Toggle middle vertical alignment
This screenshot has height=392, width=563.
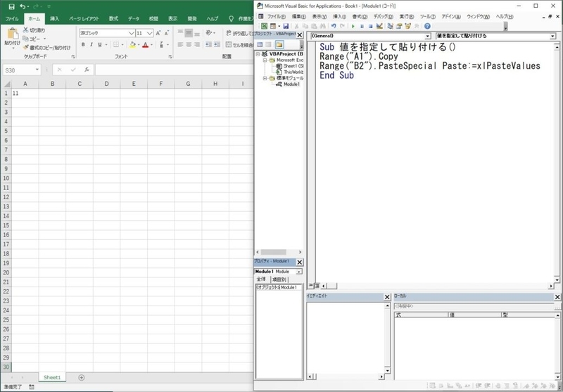pos(189,33)
